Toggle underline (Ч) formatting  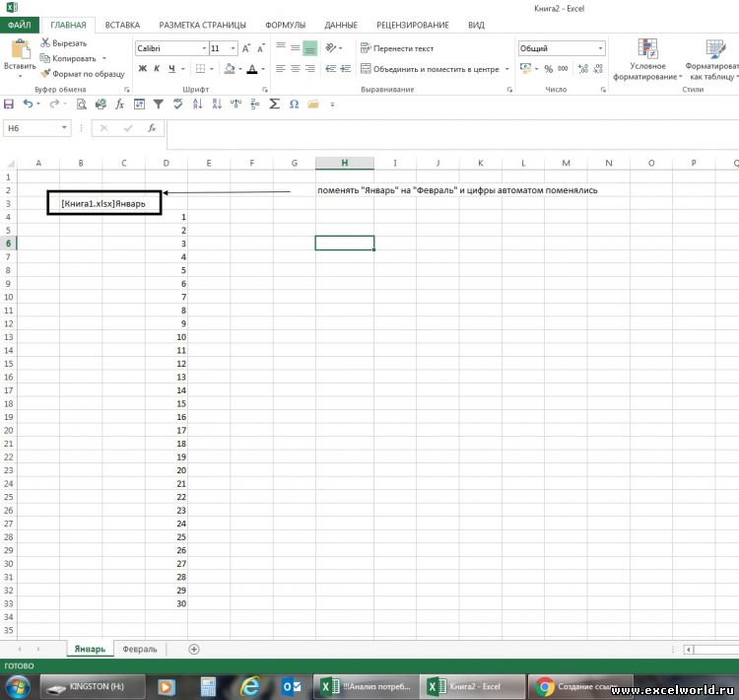click(171, 69)
